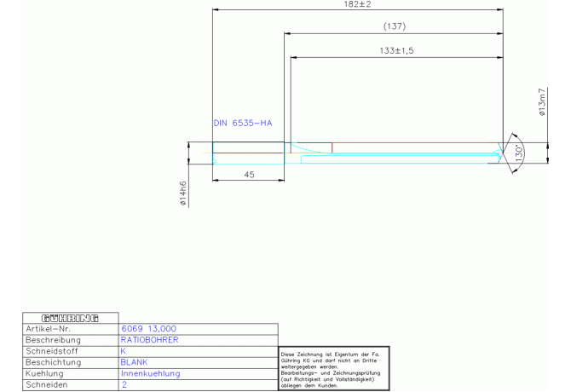Click the DIN 6535-HA shank label
Viewport: 571px width, 392px height.
coord(242,124)
